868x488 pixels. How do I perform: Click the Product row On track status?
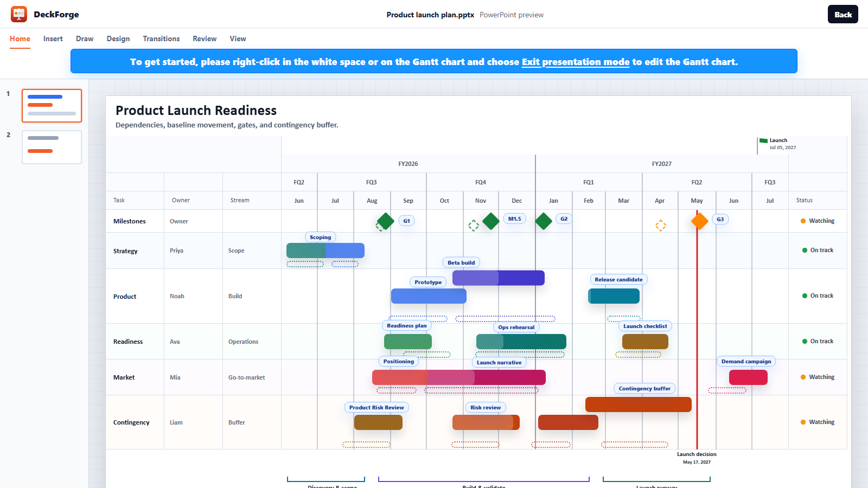click(x=818, y=296)
